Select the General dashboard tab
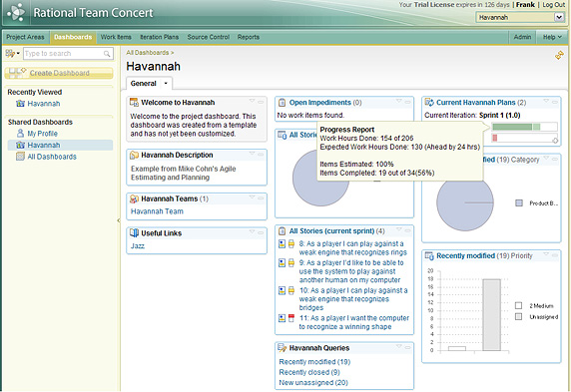 tap(144, 84)
